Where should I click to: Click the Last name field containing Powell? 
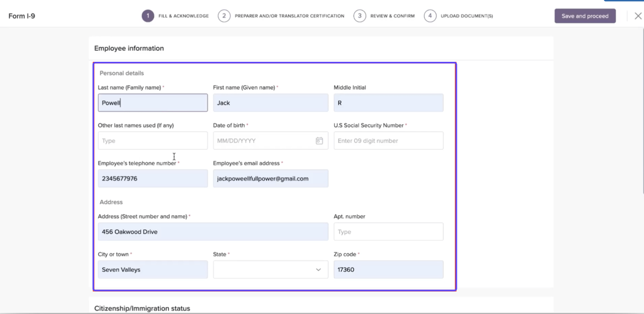[153, 103]
